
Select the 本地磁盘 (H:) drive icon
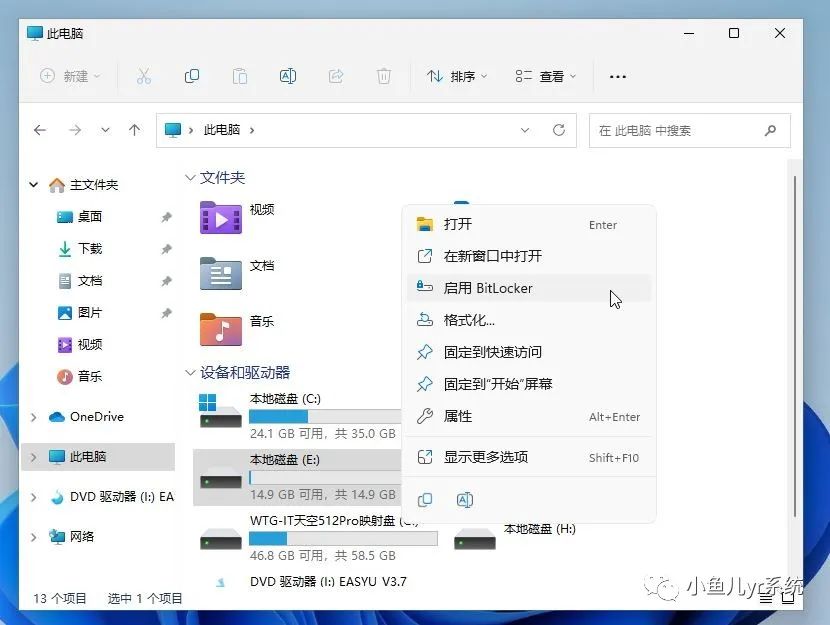(475, 540)
